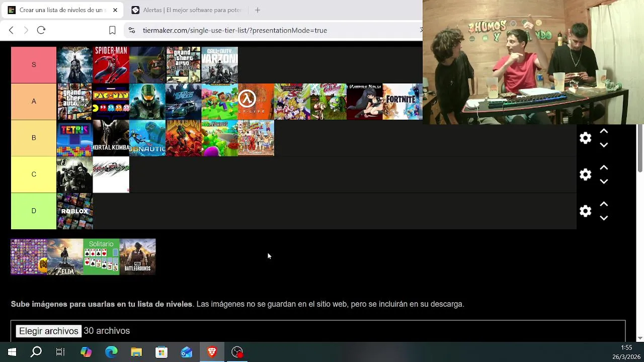Reload the tiermaker page
The width and height of the screenshot is (644, 362).
(x=41, y=30)
